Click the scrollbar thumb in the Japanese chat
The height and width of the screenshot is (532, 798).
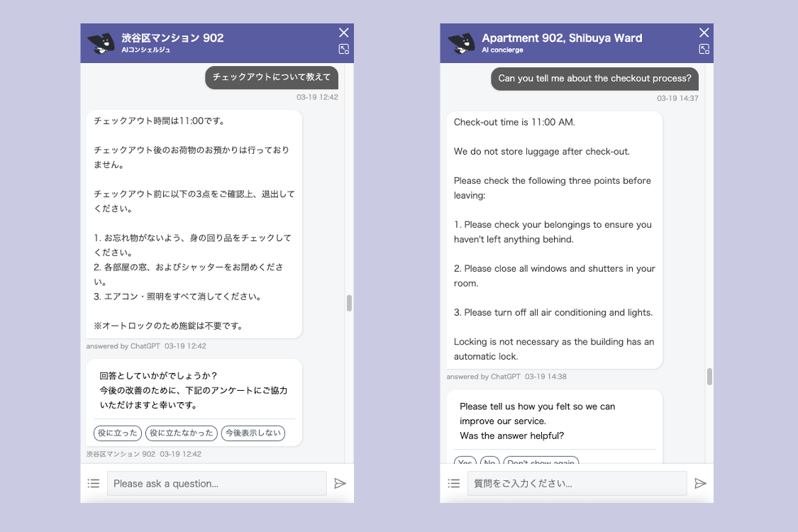pyautogui.click(x=349, y=303)
